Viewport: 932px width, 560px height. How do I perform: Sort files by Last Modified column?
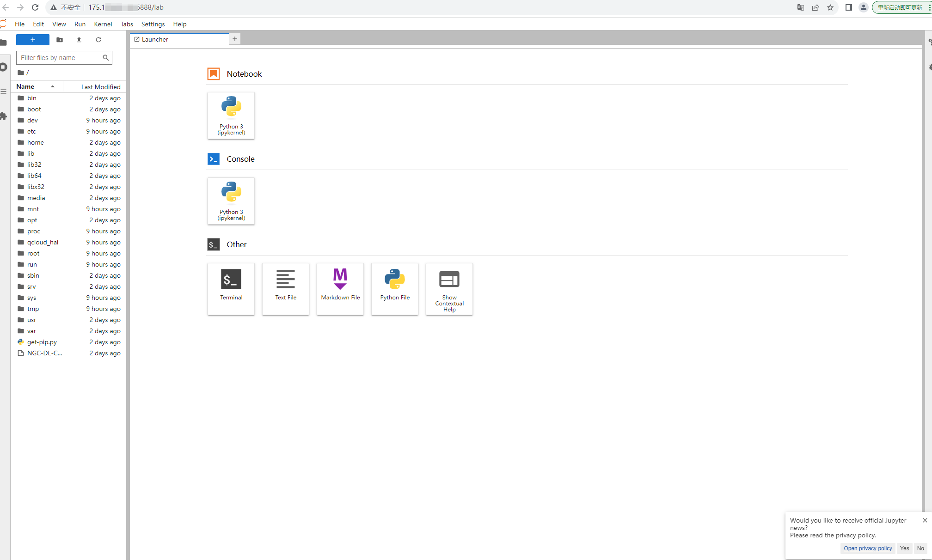(100, 87)
